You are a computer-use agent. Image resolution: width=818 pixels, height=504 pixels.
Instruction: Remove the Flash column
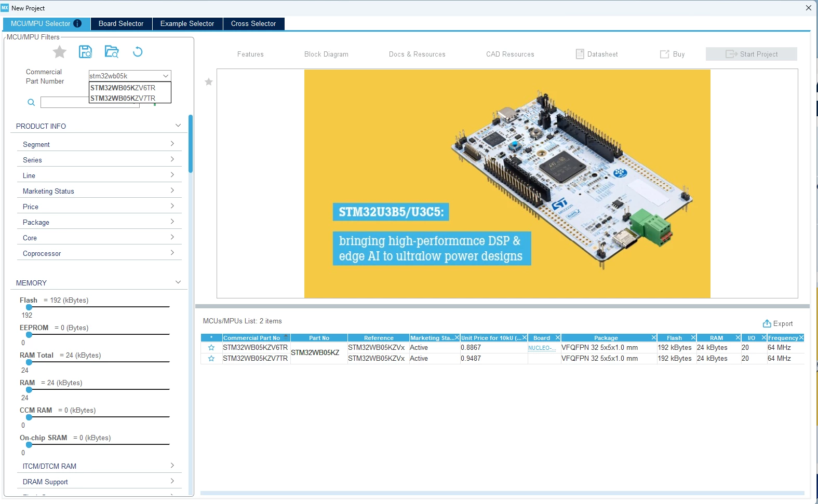tap(693, 337)
